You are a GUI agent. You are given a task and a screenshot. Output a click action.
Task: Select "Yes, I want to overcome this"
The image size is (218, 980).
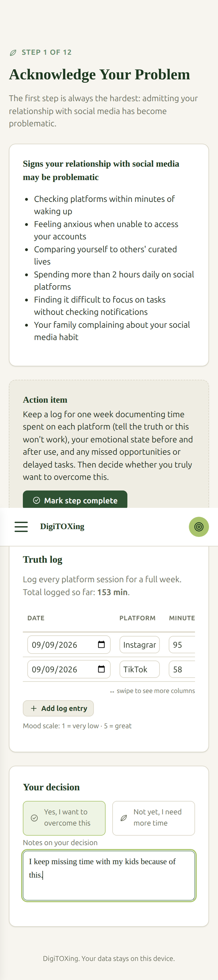(64, 818)
